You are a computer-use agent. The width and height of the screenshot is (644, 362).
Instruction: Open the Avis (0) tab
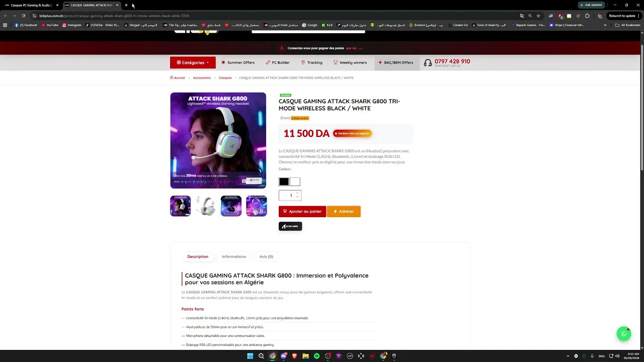[x=266, y=256]
